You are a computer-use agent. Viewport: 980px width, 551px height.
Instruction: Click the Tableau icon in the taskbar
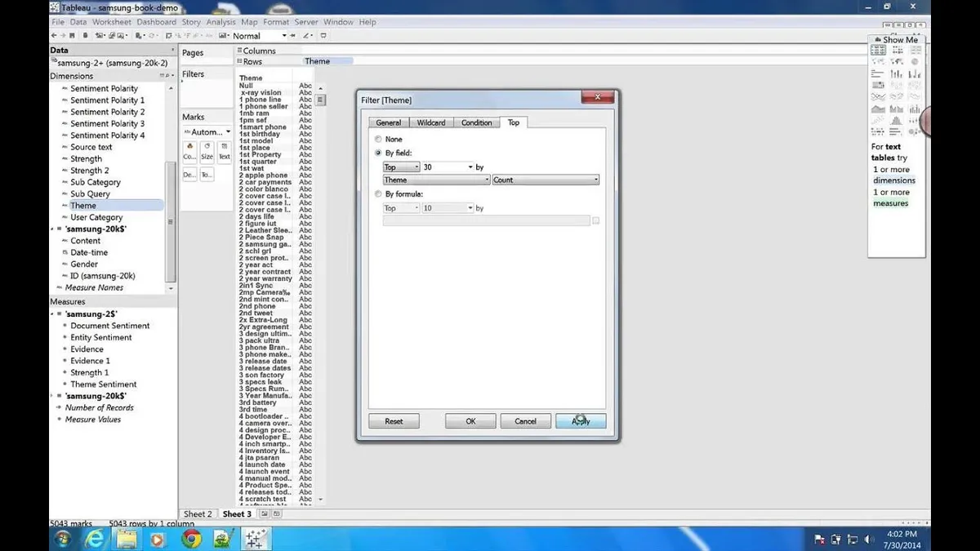coord(256,538)
